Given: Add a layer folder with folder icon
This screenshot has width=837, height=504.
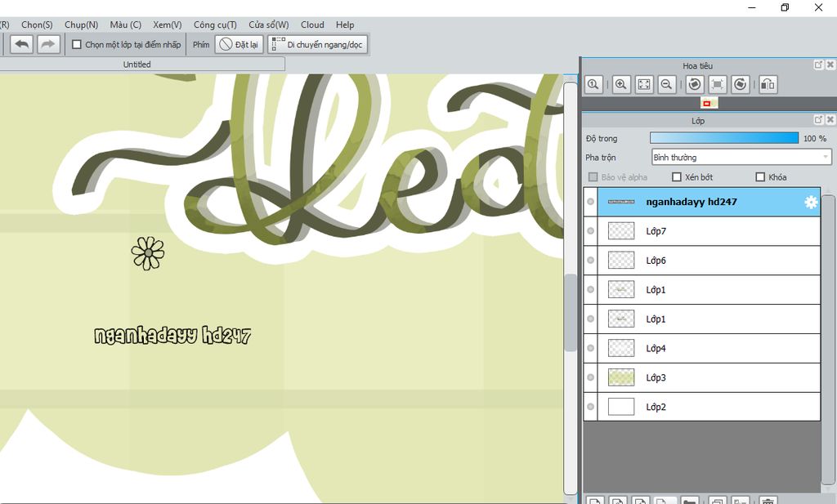Looking at the screenshot, I should [x=690, y=501].
